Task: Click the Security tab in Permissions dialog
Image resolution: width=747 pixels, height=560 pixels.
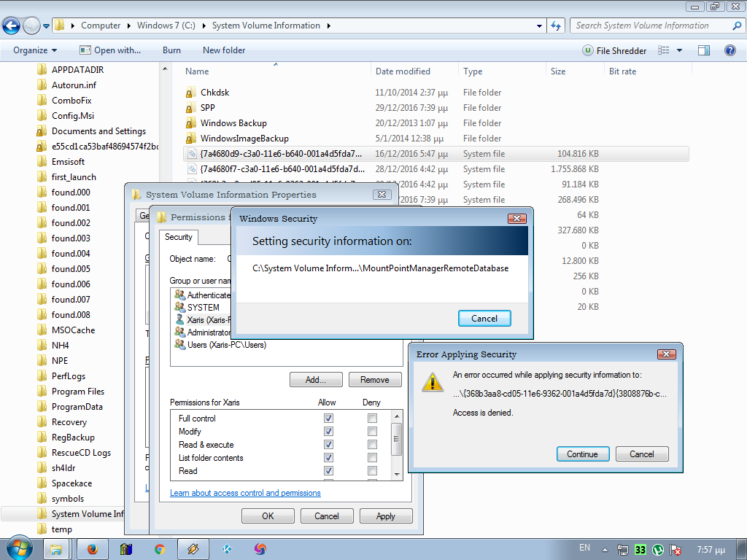Action: point(179,237)
